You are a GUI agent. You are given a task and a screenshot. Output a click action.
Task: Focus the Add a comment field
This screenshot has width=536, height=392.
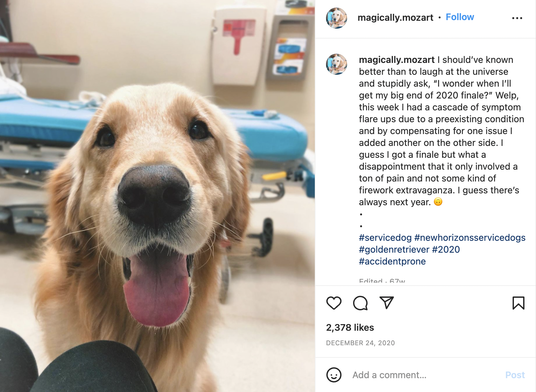pyautogui.click(x=425, y=375)
